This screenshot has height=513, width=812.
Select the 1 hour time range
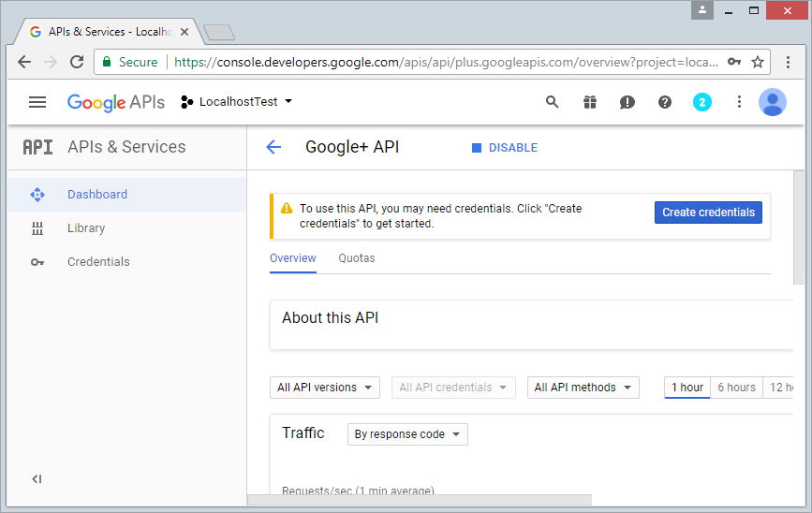(x=687, y=388)
